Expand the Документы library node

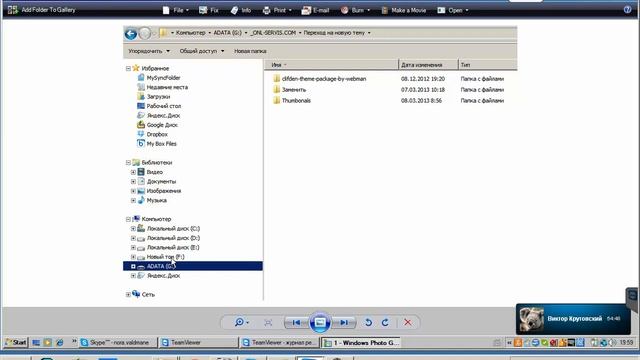(x=133, y=182)
